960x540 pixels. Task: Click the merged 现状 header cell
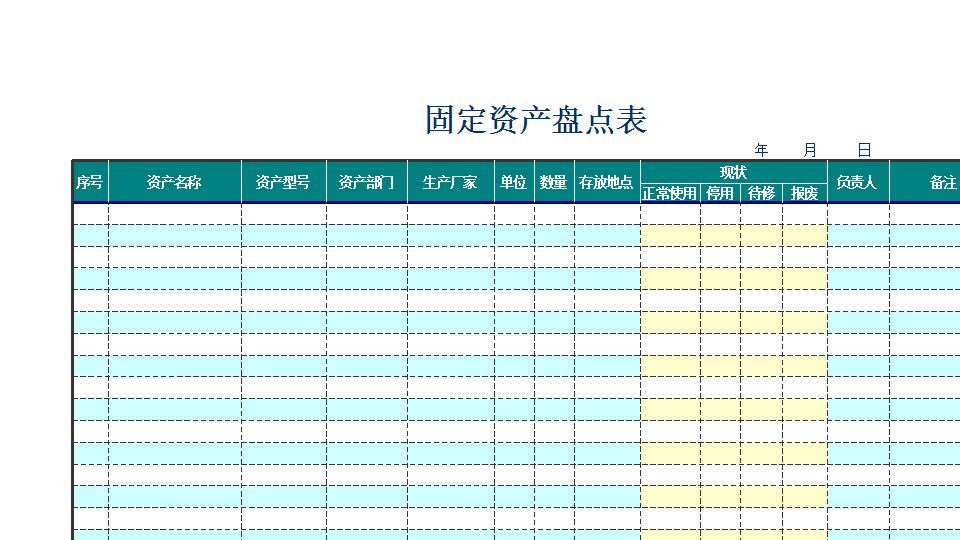733,172
